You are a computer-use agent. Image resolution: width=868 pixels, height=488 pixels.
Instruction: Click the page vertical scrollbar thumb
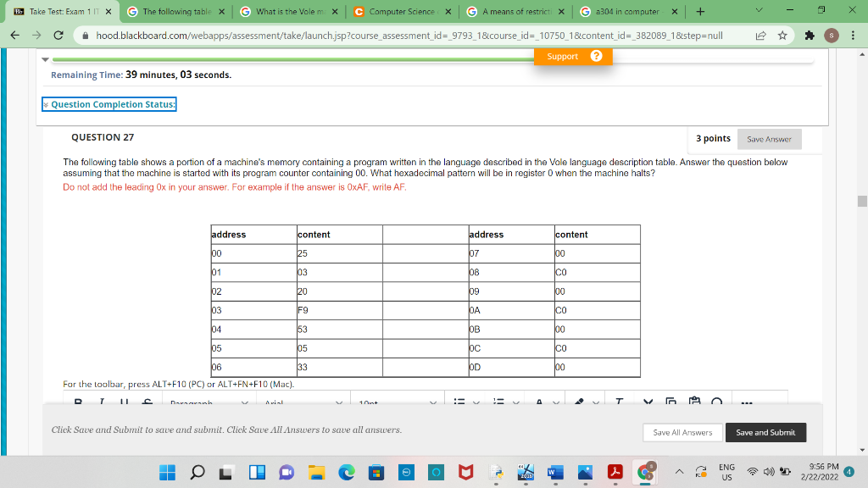pyautogui.click(x=862, y=201)
